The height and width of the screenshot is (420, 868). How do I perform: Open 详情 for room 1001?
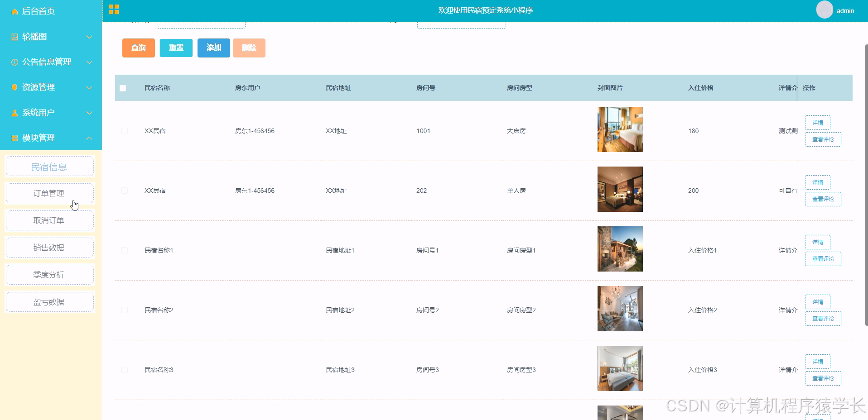click(818, 123)
